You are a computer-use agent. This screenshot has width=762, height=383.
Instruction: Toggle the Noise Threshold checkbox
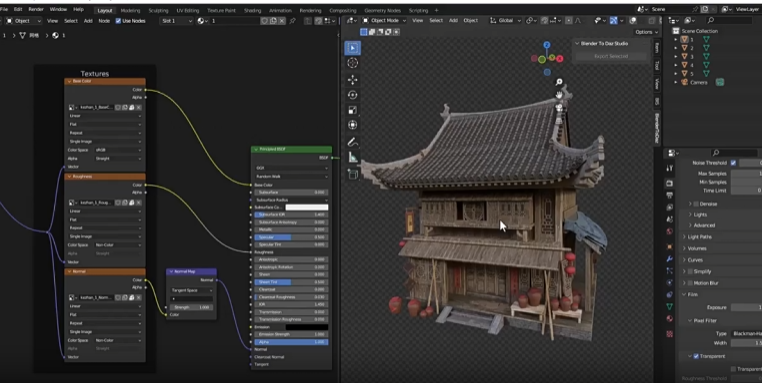point(733,163)
